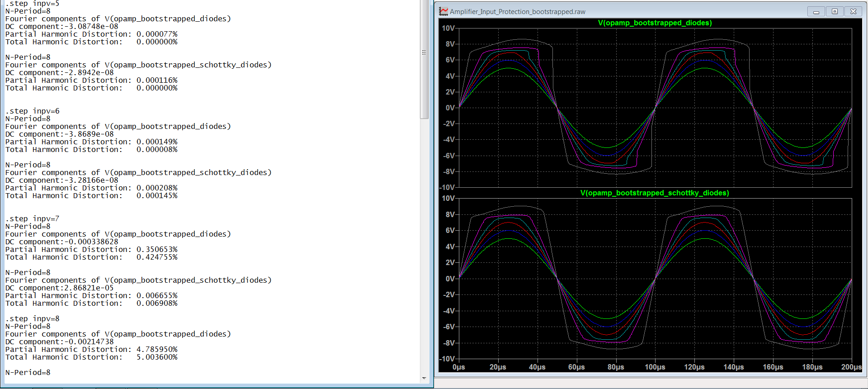Click 'Partial Harmonic Distortion: 0.000149%' in the log
Image resolution: width=868 pixels, height=389 pixels.
pyautogui.click(x=91, y=142)
